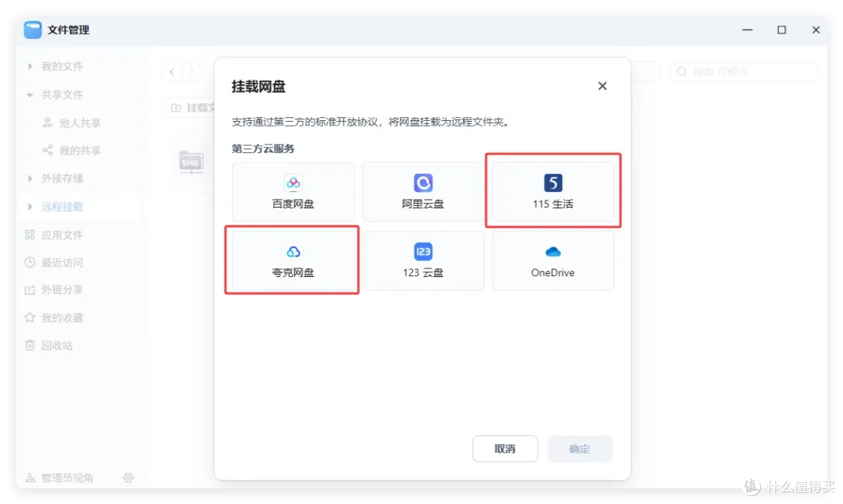
Task: Minimize the 文件管理 window
Action: (747, 30)
